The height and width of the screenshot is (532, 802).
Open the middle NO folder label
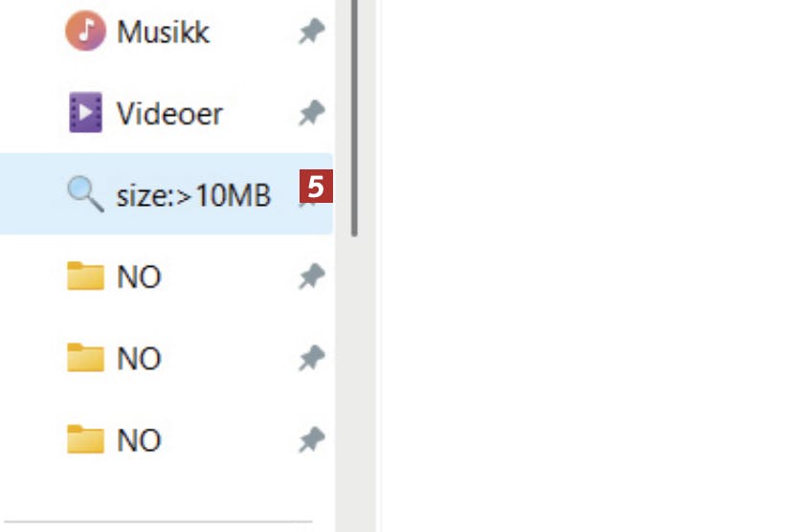click(139, 358)
